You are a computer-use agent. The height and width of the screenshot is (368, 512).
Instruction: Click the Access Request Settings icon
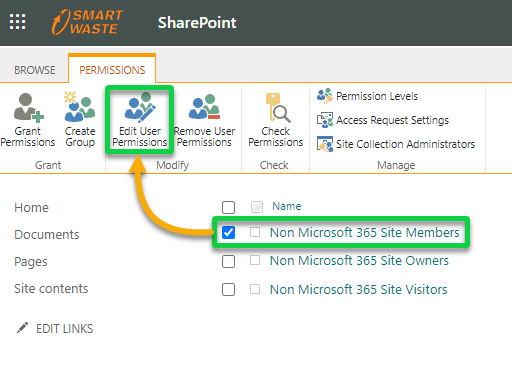(325, 120)
